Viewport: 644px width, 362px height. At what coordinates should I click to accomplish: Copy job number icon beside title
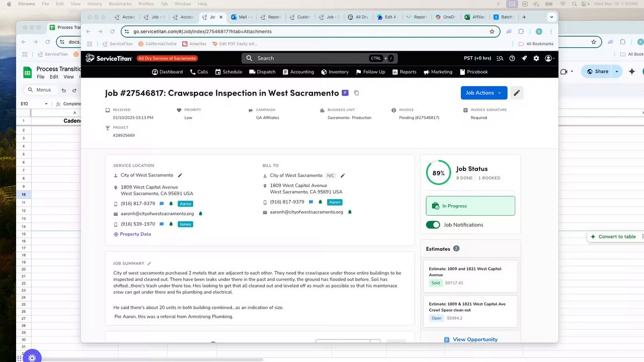click(356, 93)
